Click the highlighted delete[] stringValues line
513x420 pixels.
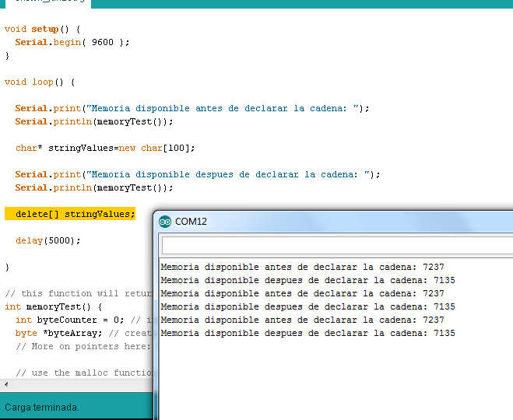(x=74, y=214)
